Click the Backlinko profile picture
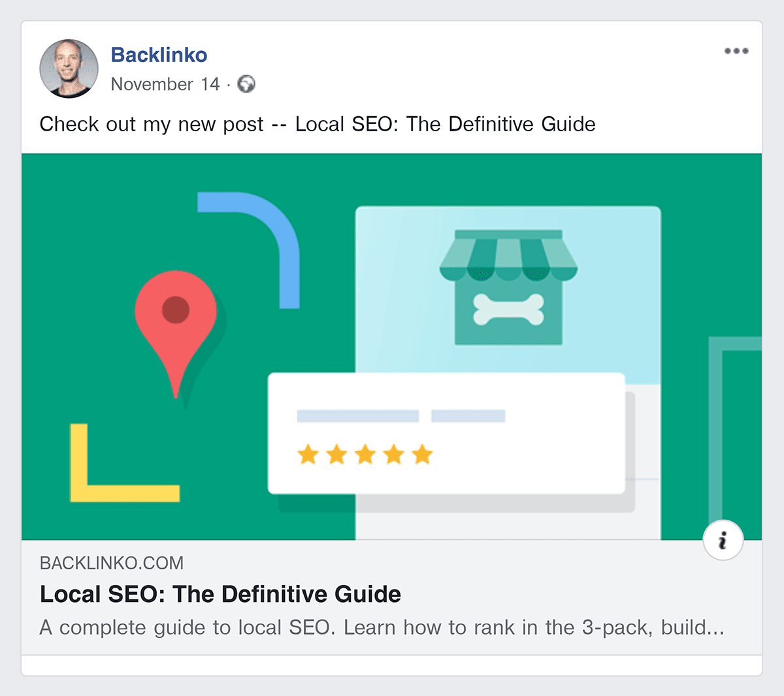This screenshot has width=784, height=696. (69, 69)
